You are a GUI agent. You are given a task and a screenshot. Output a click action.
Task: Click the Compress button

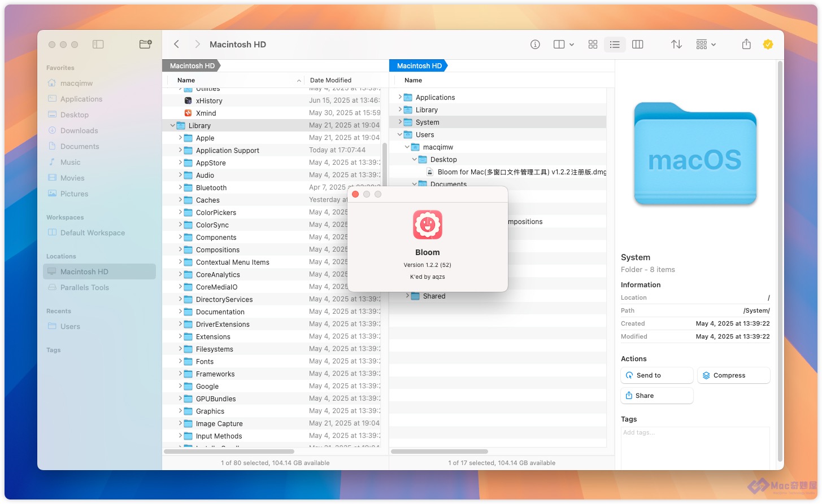734,375
